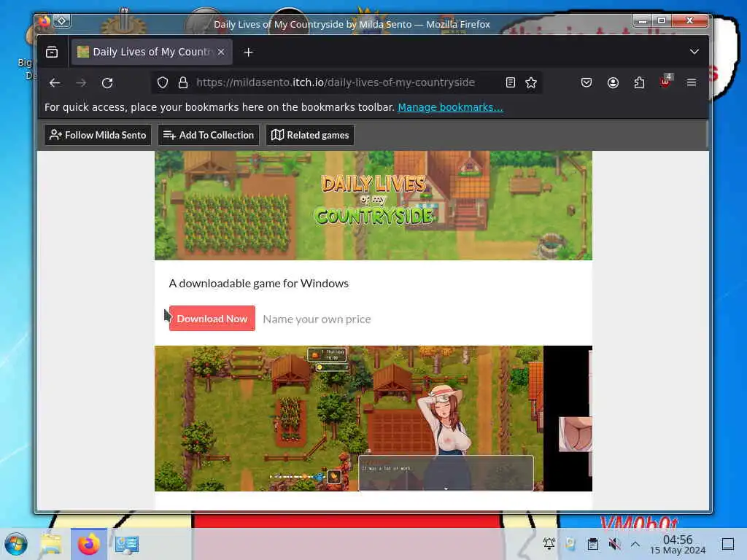Click the site security padlock icon
This screenshot has height=560, width=747.
[183, 83]
